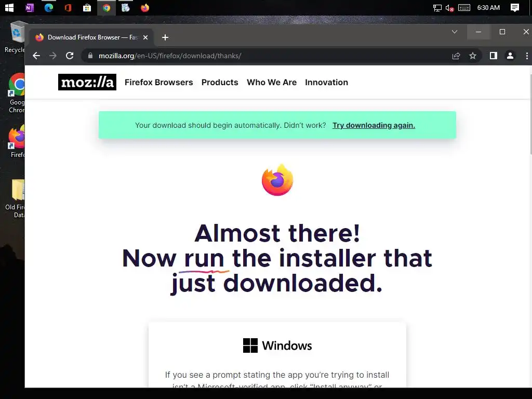This screenshot has width=532, height=399.
Task: Toggle the Chrome side panel
Action: pos(494,56)
